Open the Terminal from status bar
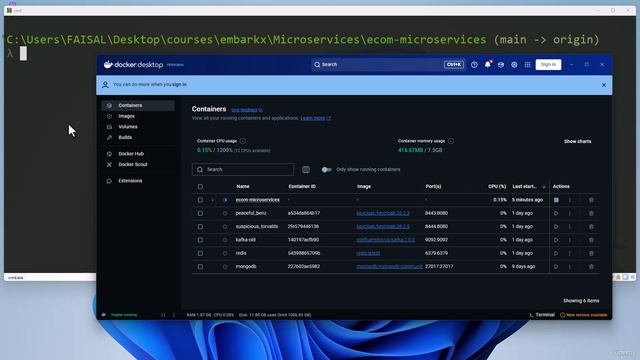Viewport: 640px width, 360px height. [x=542, y=315]
